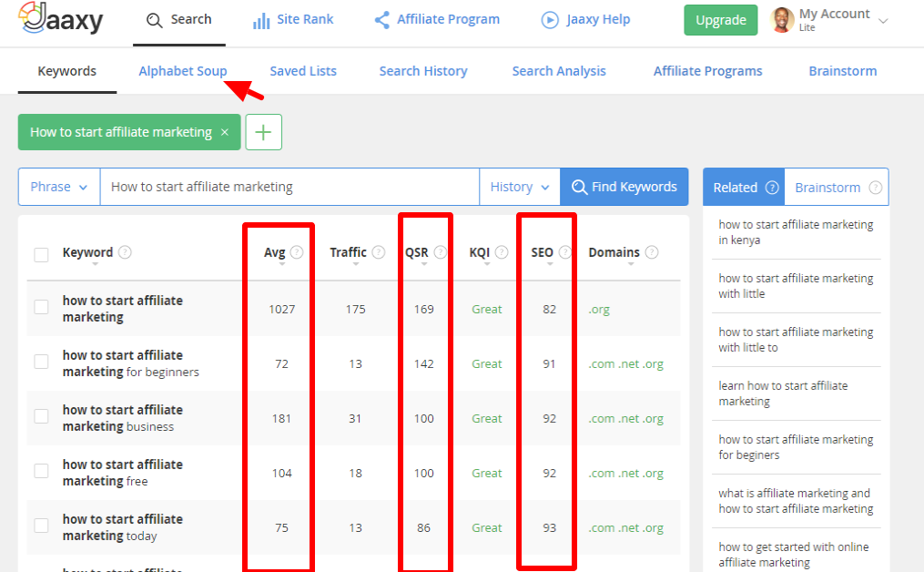Click related keyword ending 'with little'
The width and height of the screenshot is (924, 572).
click(796, 286)
